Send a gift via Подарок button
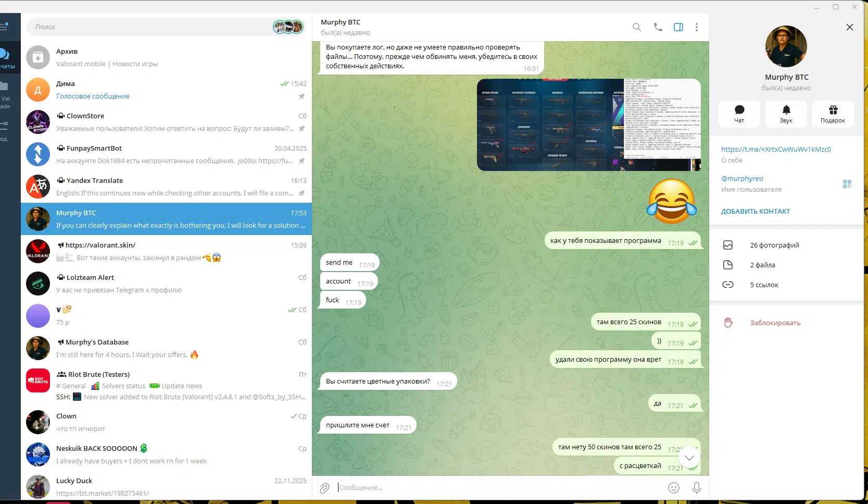868x504 pixels. [x=833, y=114]
